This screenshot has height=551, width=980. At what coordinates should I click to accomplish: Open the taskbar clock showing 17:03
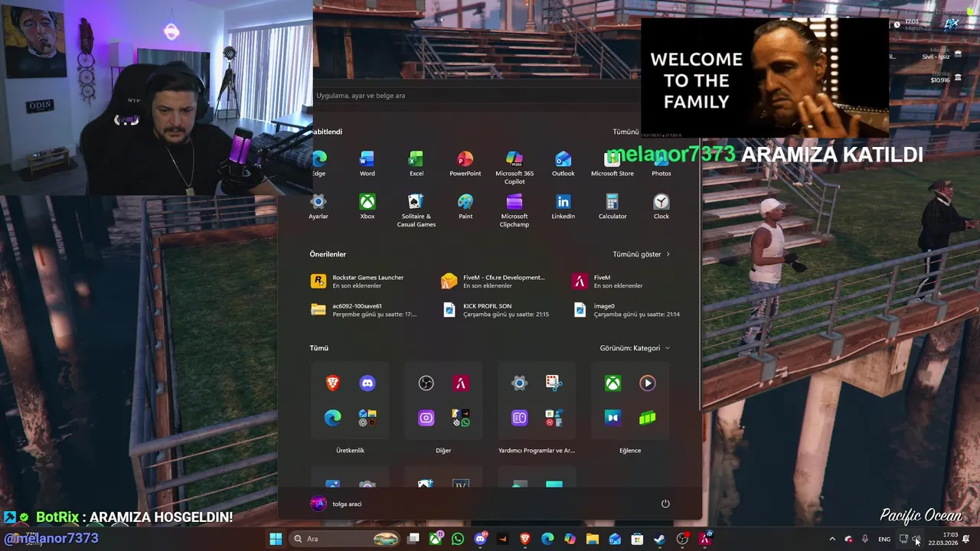(942, 539)
